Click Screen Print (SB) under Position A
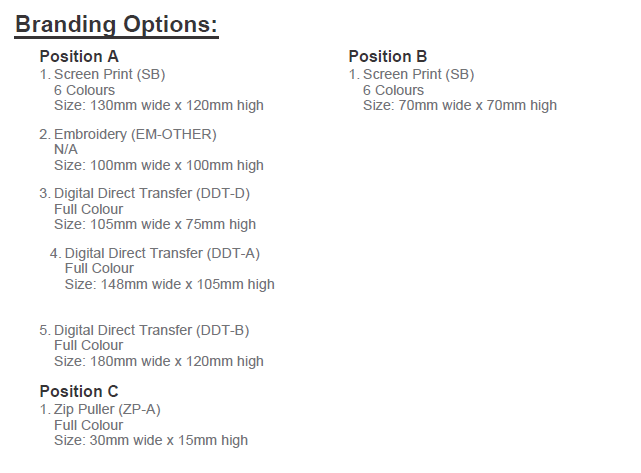This screenshot has width=641, height=473. (109, 75)
